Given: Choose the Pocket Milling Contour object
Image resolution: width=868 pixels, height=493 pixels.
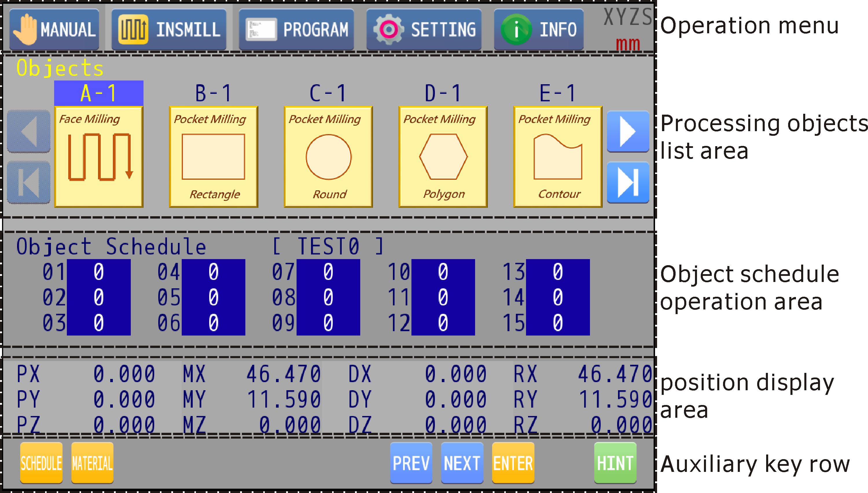Looking at the screenshot, I should click(557, 156).
